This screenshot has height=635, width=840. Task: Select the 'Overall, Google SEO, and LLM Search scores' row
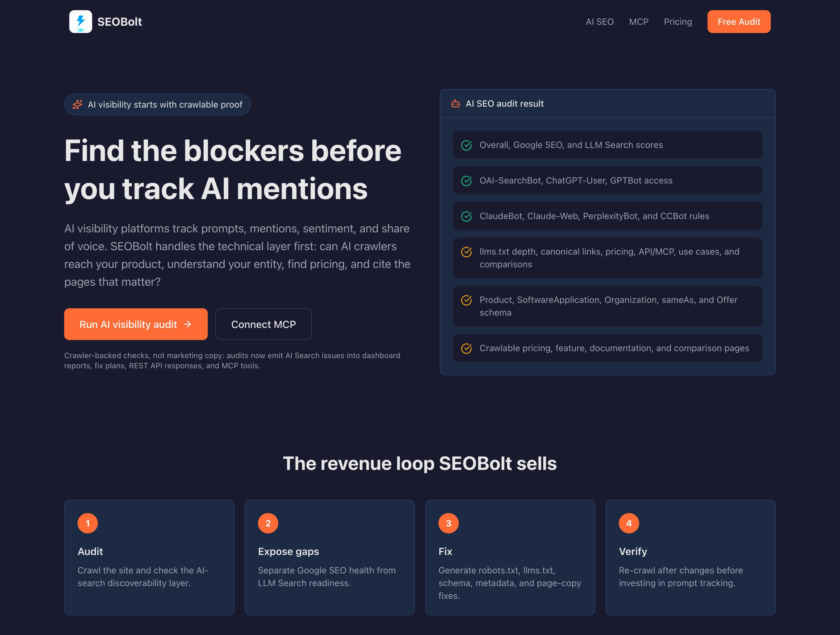point(607,145)
